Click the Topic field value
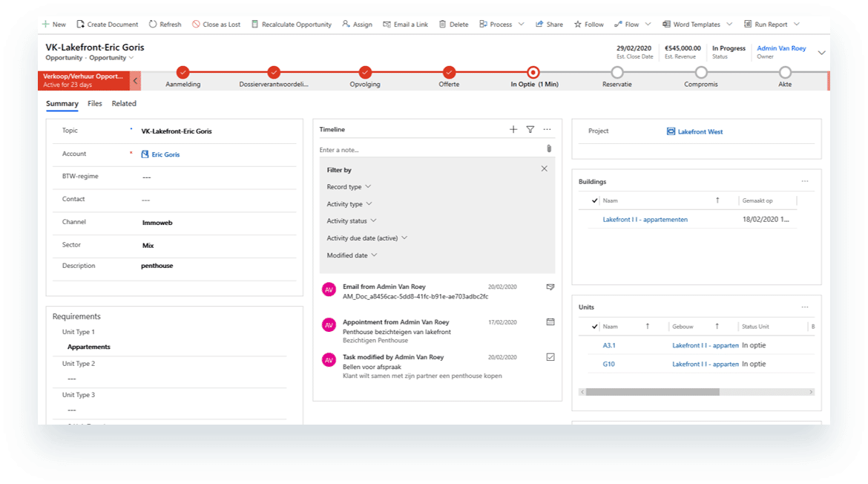The image size is (868, 484). pos(177,131)
